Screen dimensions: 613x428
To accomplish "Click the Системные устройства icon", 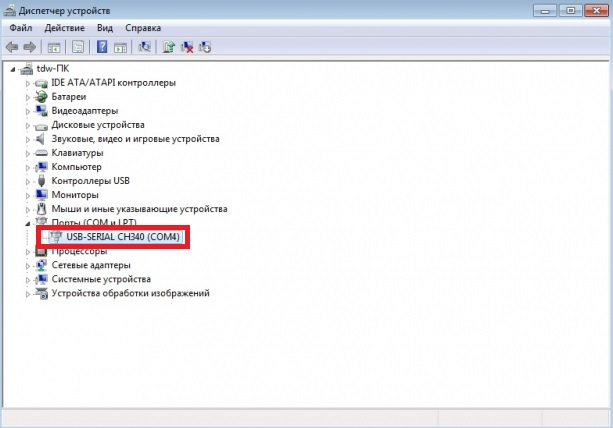I will (x=41, y=279).
